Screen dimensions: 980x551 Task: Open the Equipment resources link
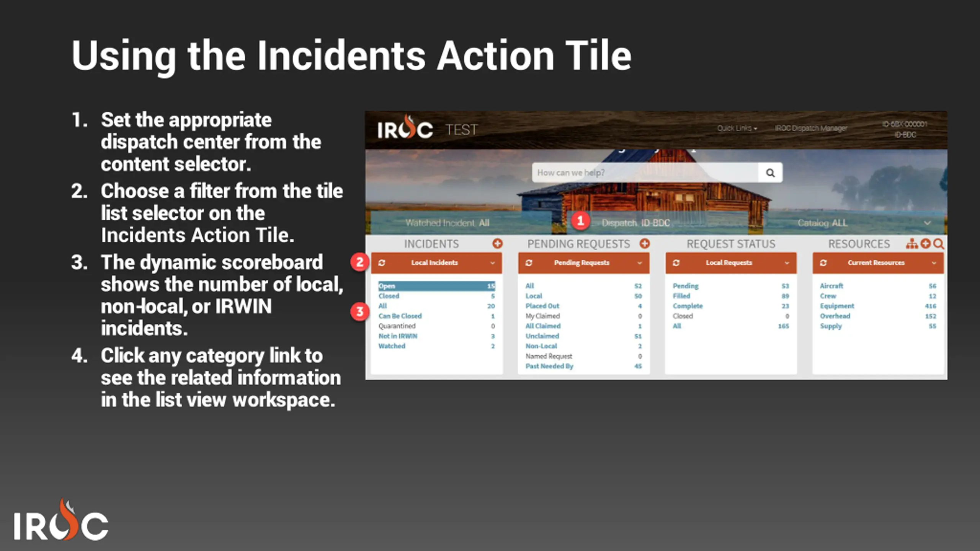[837, 306]
